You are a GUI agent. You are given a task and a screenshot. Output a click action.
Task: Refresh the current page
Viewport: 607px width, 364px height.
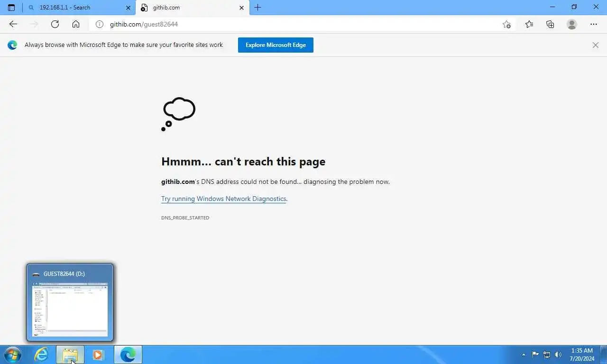coord(55,24)
